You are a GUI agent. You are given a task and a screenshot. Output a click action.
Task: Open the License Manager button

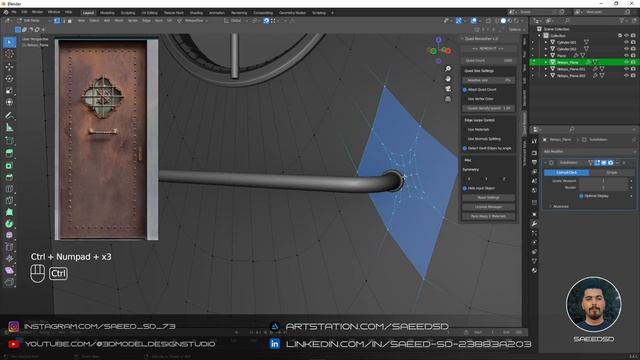pos(488,207)
